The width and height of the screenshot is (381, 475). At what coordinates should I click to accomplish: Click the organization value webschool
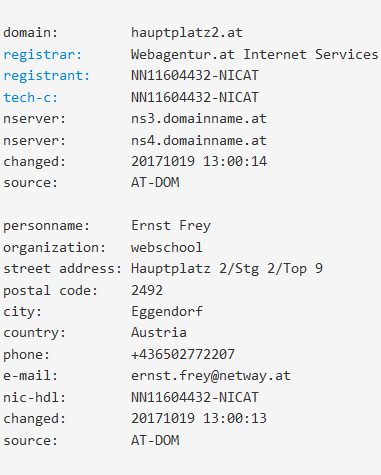[167, 247]
